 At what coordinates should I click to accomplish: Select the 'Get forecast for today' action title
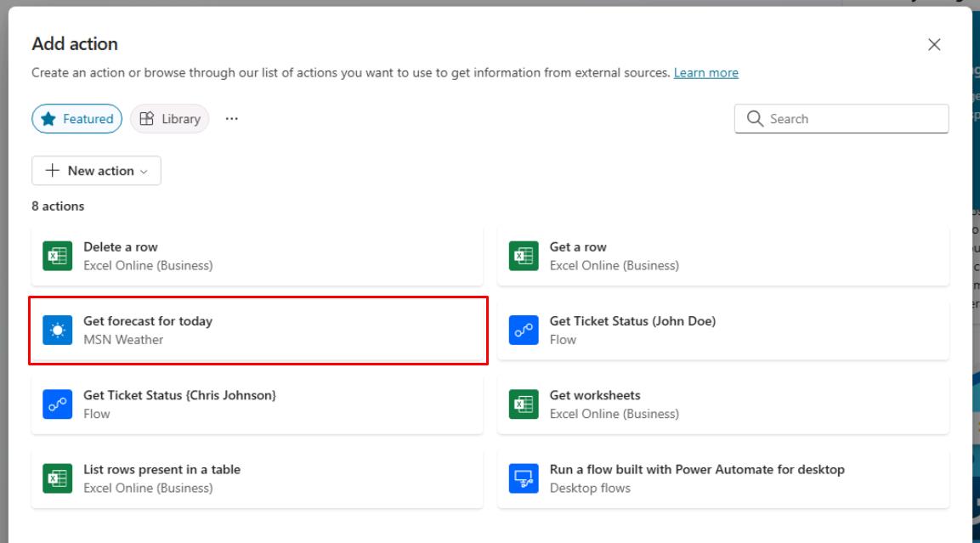click(x=148, y=321)
